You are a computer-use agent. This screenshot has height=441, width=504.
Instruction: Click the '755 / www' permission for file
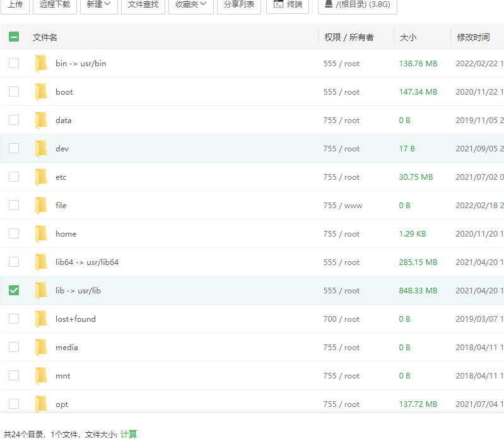click(343, 206)
